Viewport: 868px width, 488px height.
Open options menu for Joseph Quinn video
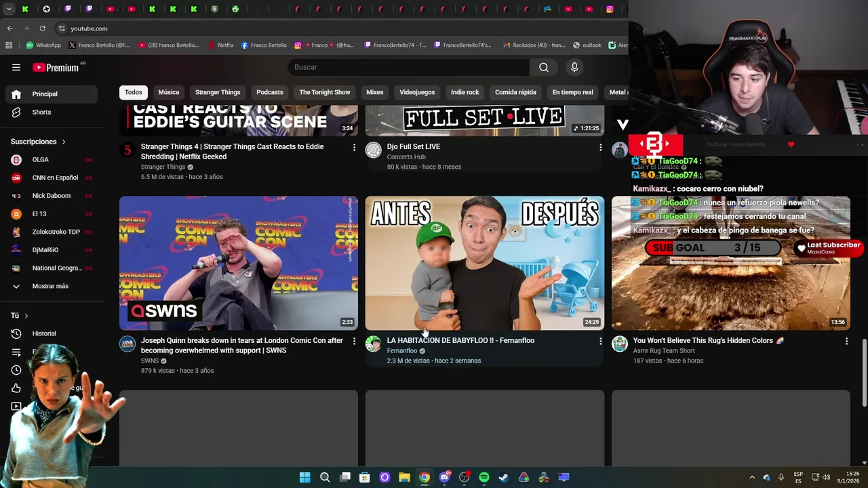click(x=354, y=341)
